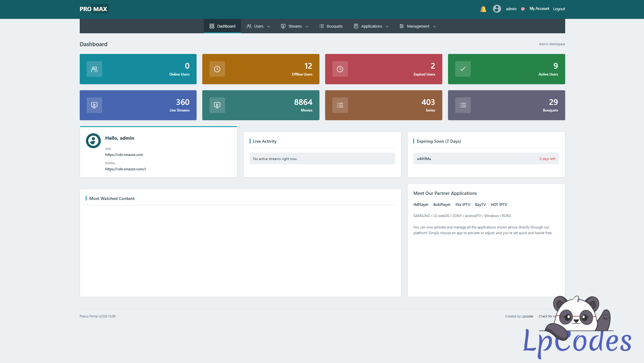The width and height of the screenshot is (644, 363).
Task: Open the Dashboard tab
Action: click(x=222, y=26)
